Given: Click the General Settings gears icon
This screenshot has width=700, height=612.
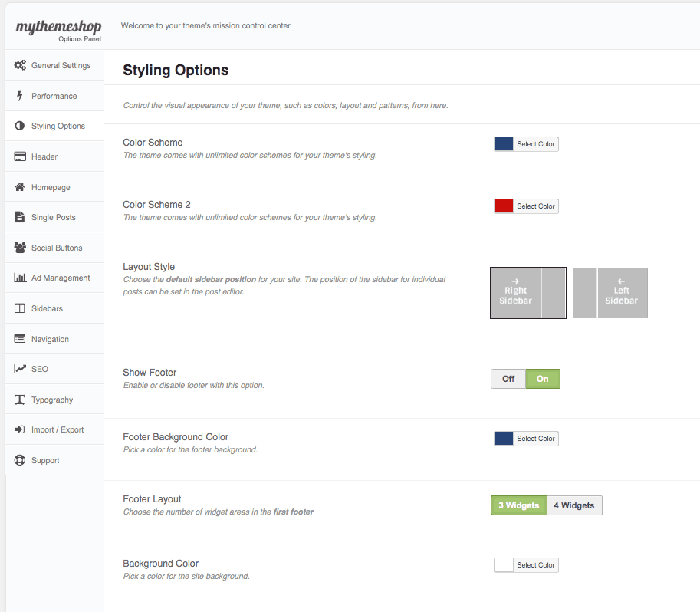Looking at the screenshot, I should coord(20,66).
